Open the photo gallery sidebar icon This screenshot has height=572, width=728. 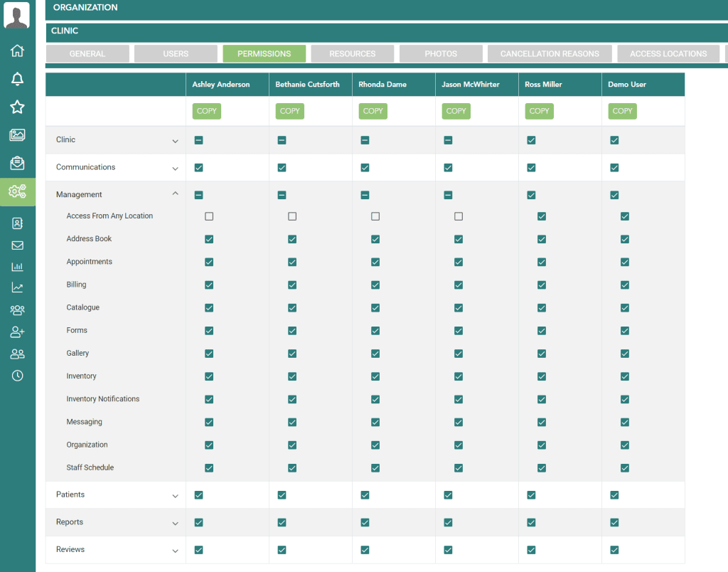[17, 135]
